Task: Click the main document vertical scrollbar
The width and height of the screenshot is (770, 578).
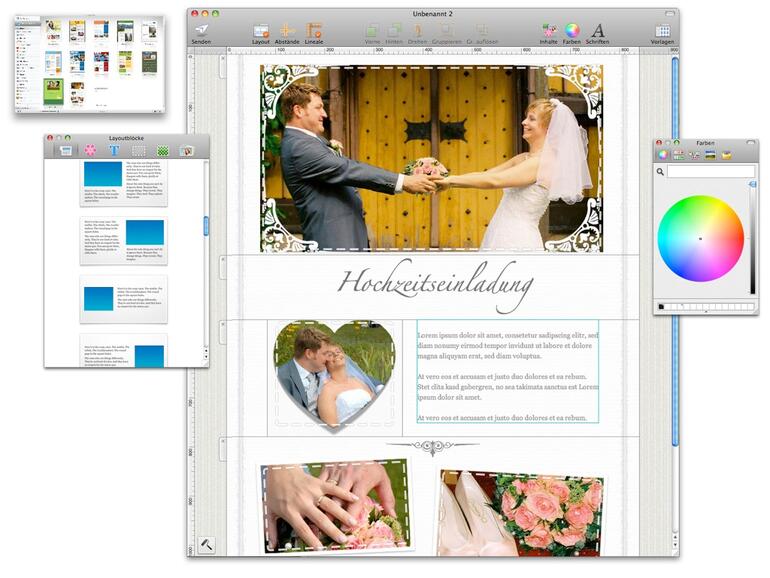Action: pyautogui.click(x=675, y=251)
